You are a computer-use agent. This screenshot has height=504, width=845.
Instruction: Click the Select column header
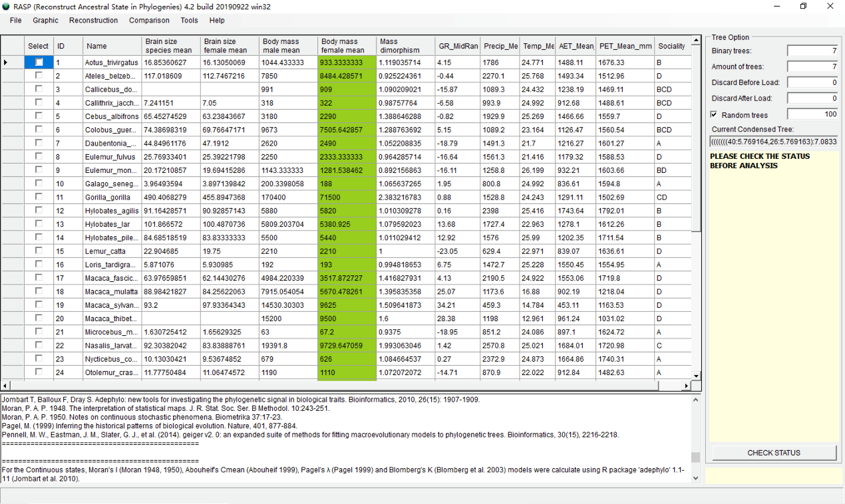click(x=39, y=46)
